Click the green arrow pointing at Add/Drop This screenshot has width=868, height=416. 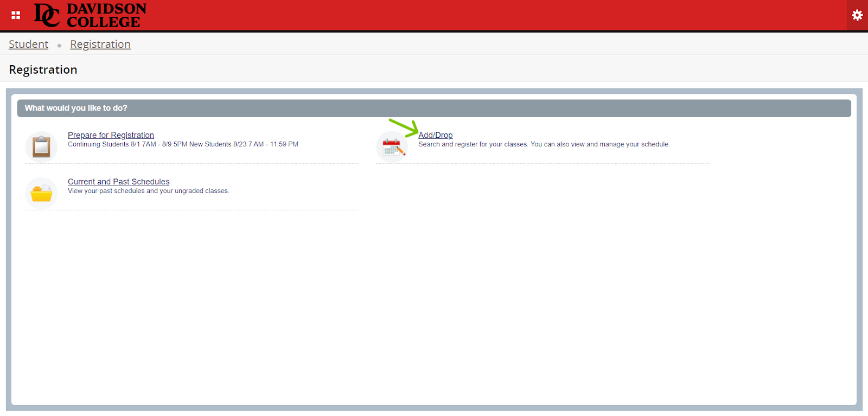point(404,128)
